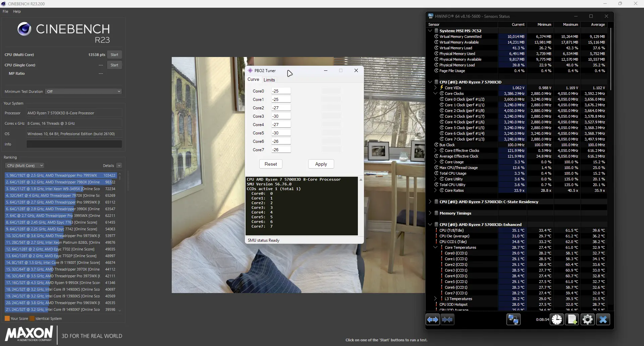This screenshot has height=346, width=644.
Task: Select the Threadripper Pro 7995WX ranking row
Action: tap(61, 175)
